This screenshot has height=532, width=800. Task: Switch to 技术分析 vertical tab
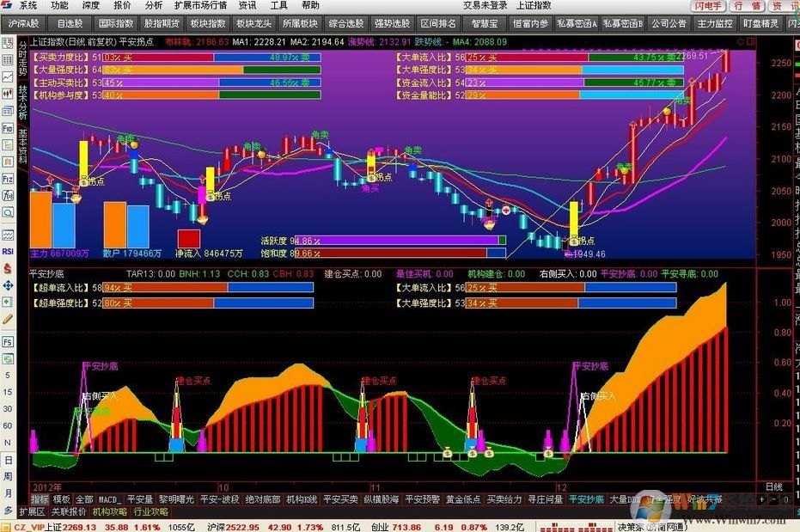[23, 102]
